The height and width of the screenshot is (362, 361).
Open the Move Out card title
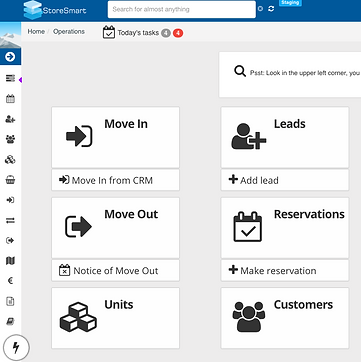point(131,214)
